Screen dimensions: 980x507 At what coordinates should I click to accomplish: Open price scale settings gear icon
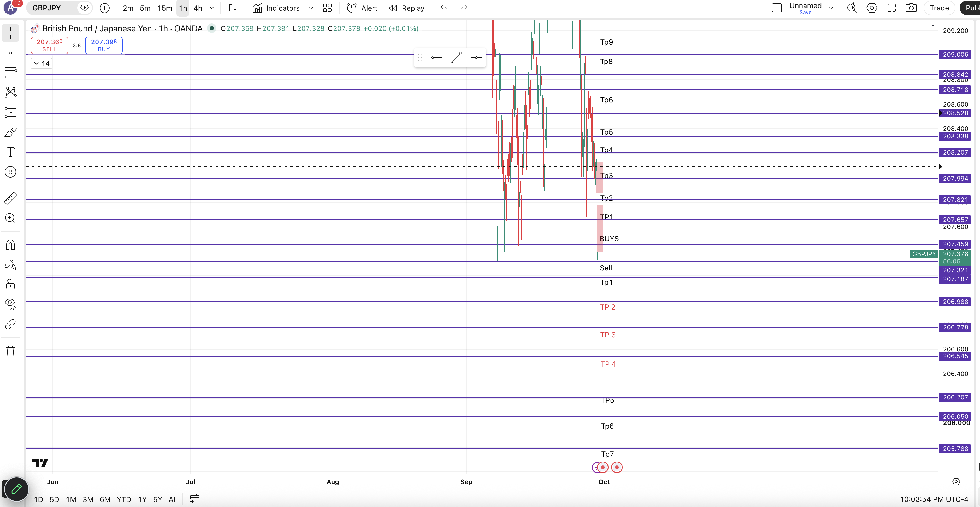pos(956,482)
